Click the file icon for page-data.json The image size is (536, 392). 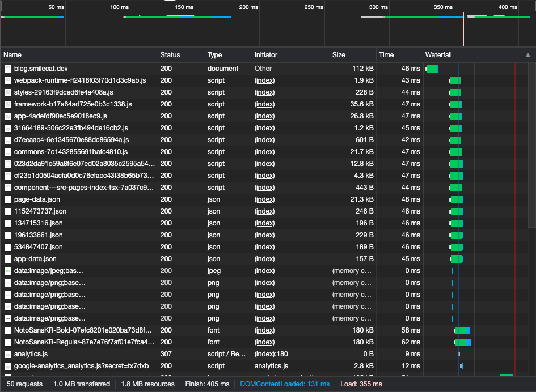click(8, 199)
